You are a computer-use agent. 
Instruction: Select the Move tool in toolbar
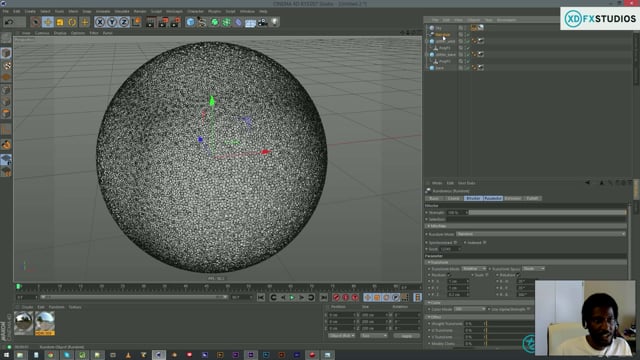(x=48, y=22)
